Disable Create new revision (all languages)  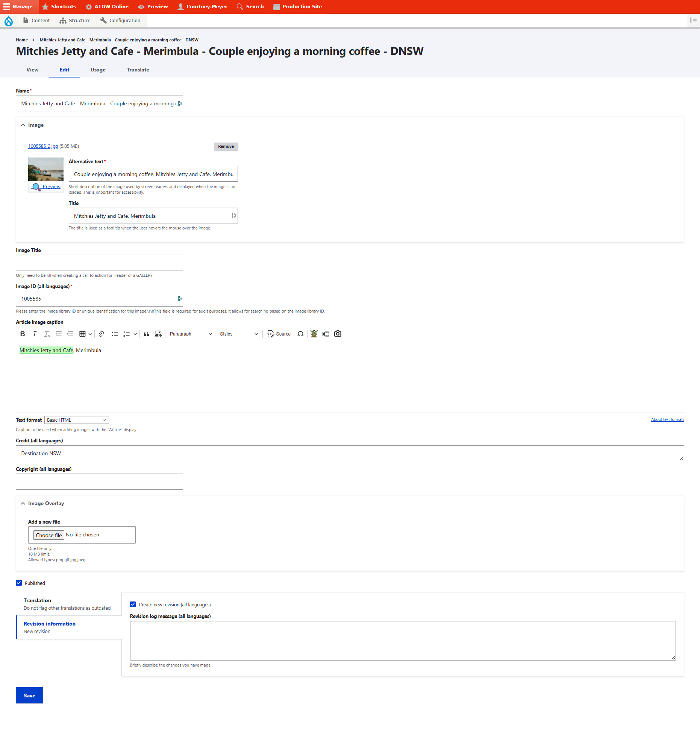click(133, 604)
